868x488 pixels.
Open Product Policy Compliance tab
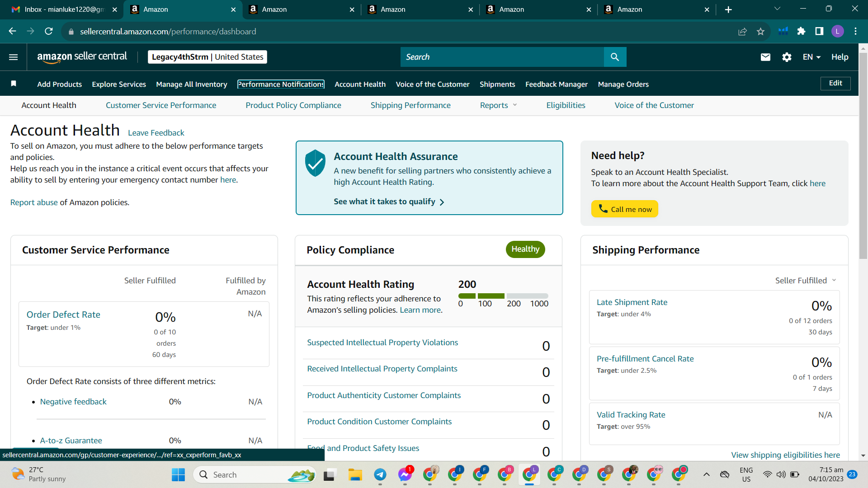click(293, 105)
